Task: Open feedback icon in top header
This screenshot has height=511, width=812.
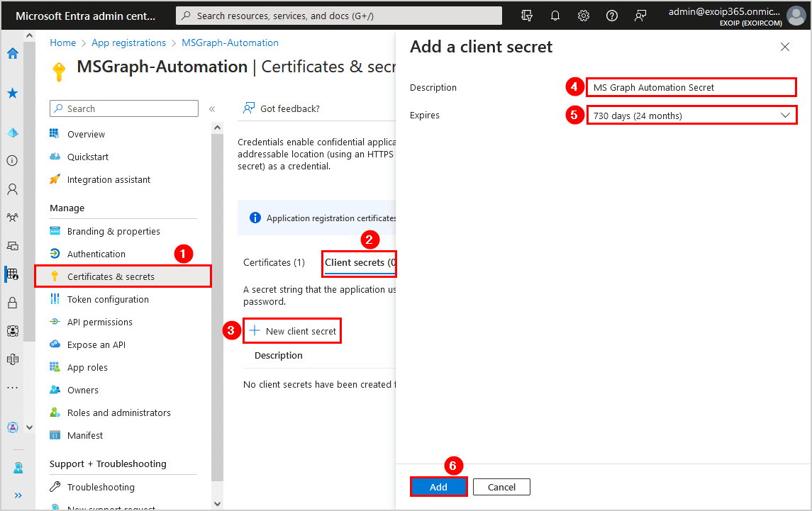Action: (x=640, y=16)
